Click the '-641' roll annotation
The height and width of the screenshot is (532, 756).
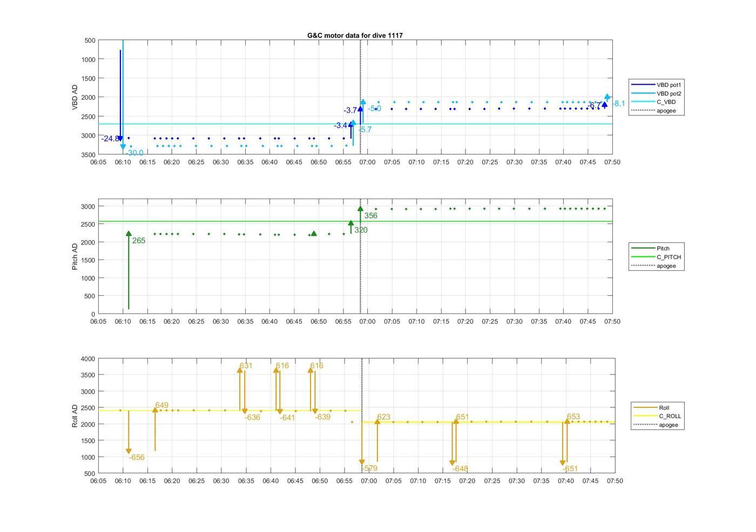[287, 418]
